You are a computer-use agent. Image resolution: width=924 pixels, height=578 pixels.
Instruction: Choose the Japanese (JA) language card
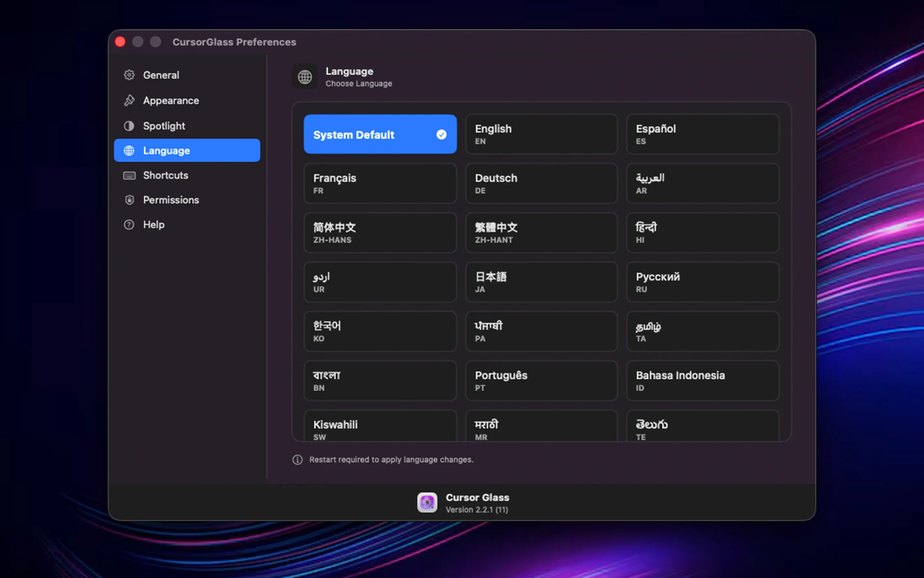[x=542, y=282]
